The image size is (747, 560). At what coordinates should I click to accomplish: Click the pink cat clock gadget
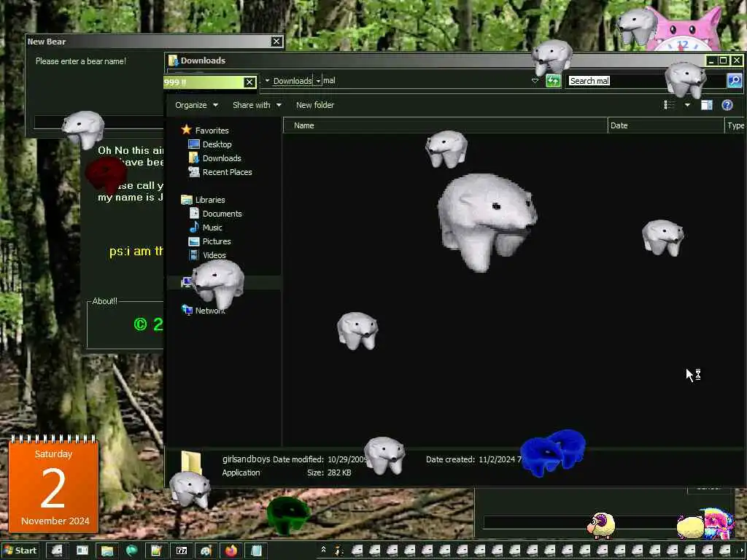coord(684,29)
